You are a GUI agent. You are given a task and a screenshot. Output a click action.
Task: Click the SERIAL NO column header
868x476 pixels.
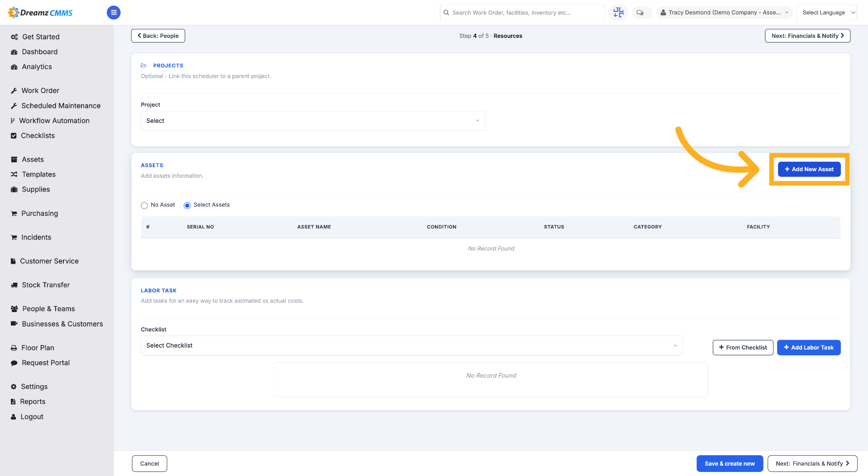200,227
